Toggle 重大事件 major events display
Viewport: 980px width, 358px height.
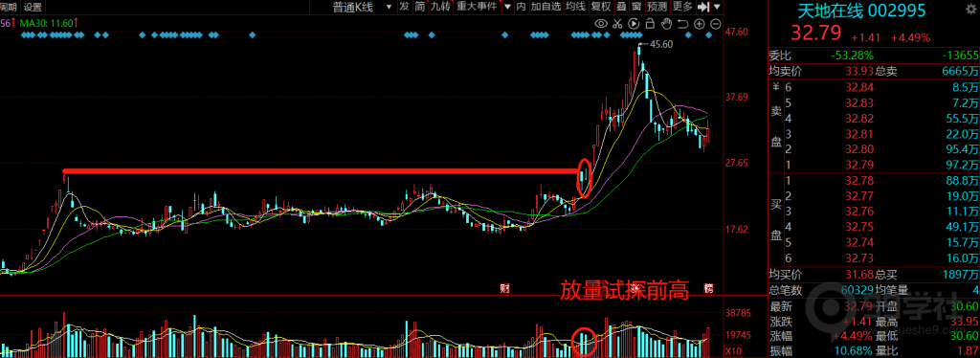(477, 7)
